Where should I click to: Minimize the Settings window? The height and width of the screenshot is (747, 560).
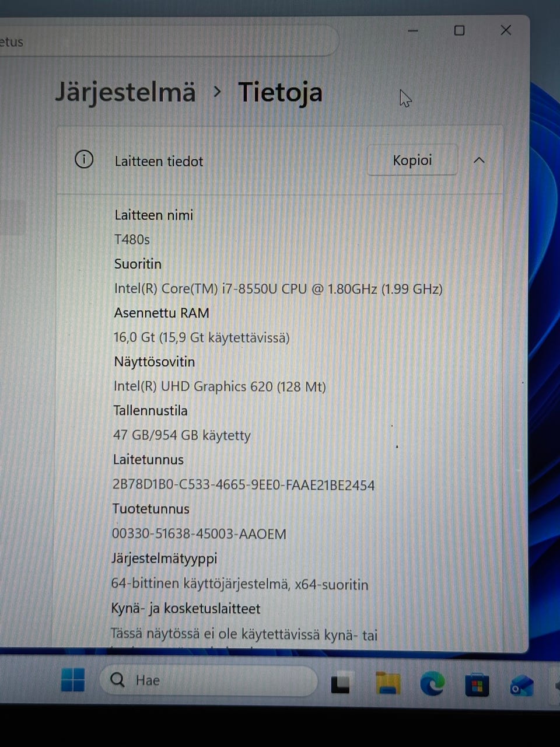[413, 30]
